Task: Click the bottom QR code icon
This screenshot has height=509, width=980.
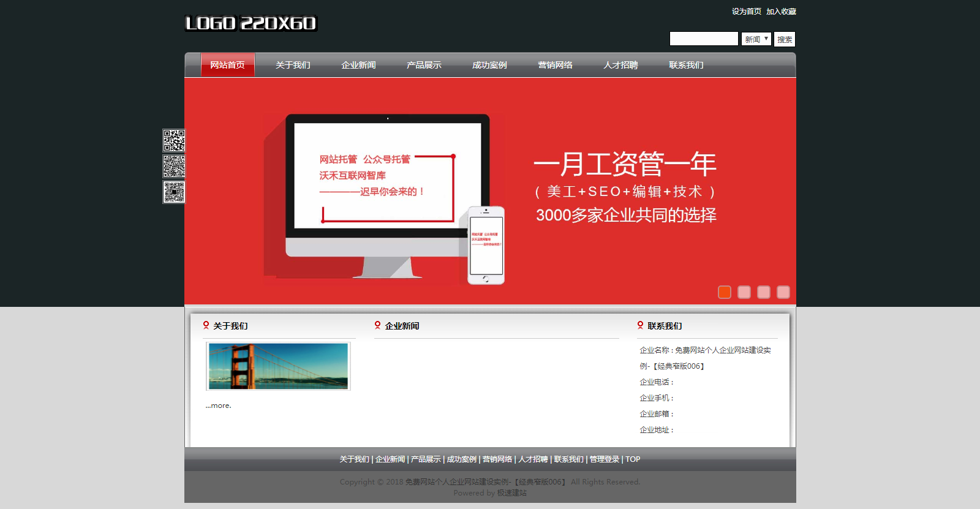Action: pos(174,192)
